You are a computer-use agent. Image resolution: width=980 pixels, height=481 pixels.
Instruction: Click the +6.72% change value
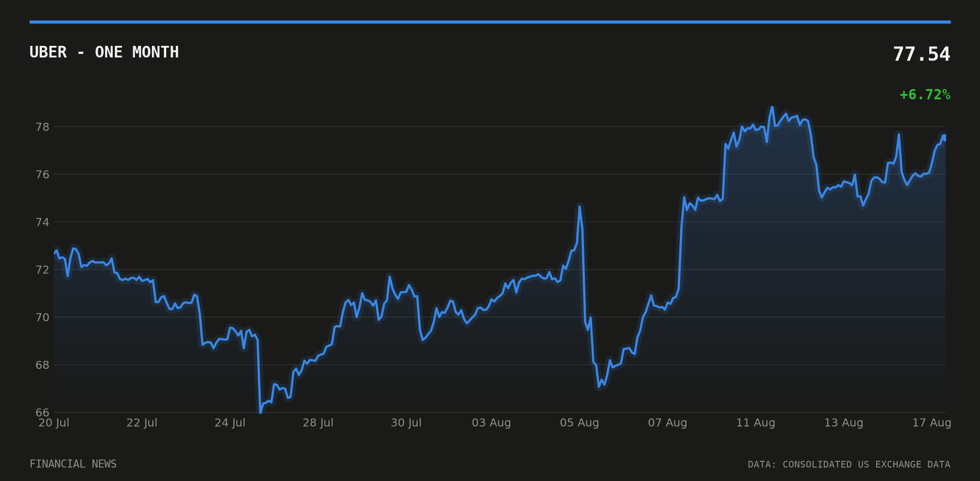point(925,95)
